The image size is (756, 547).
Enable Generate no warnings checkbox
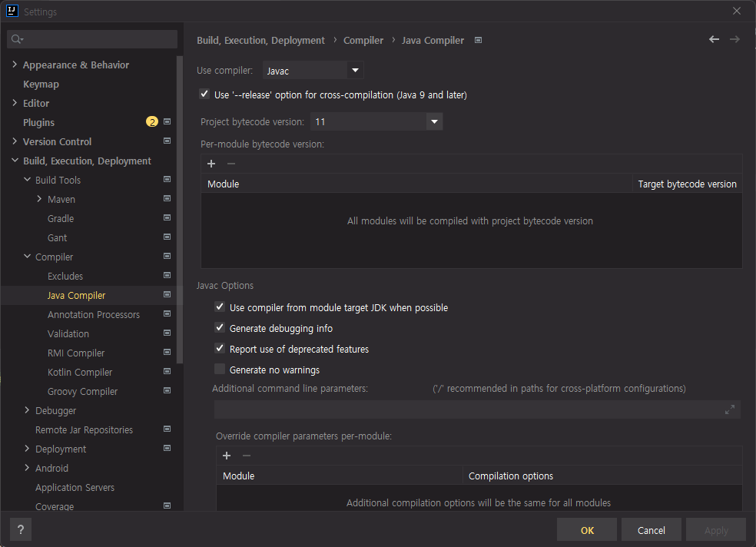tap(220, 370)
